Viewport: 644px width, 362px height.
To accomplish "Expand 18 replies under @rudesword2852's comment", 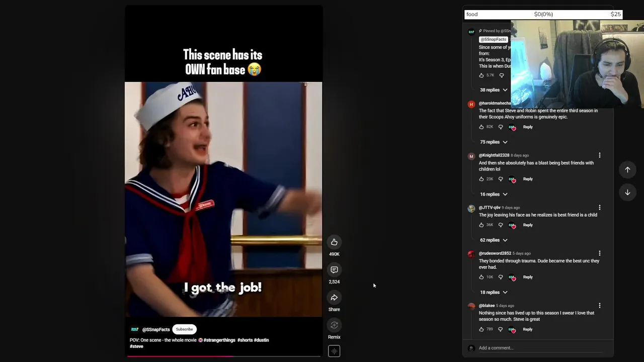I will point(494,293).
